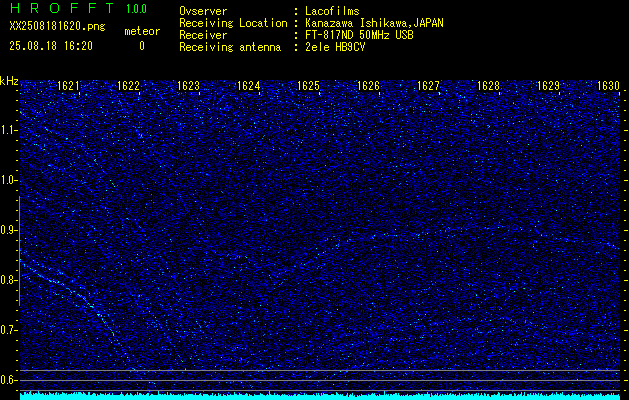Click the 1623 time marker
629x400 pixels.
coord(189,86)
